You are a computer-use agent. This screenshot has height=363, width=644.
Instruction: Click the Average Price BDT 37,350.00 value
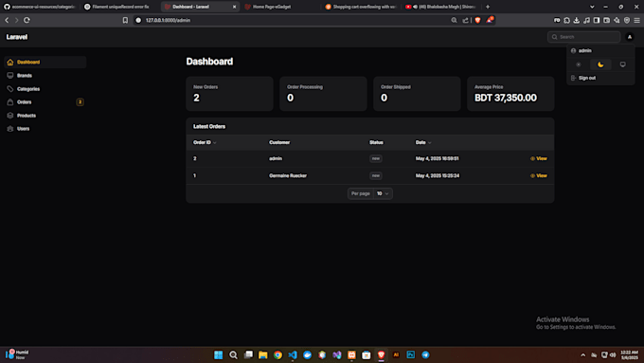506,98
